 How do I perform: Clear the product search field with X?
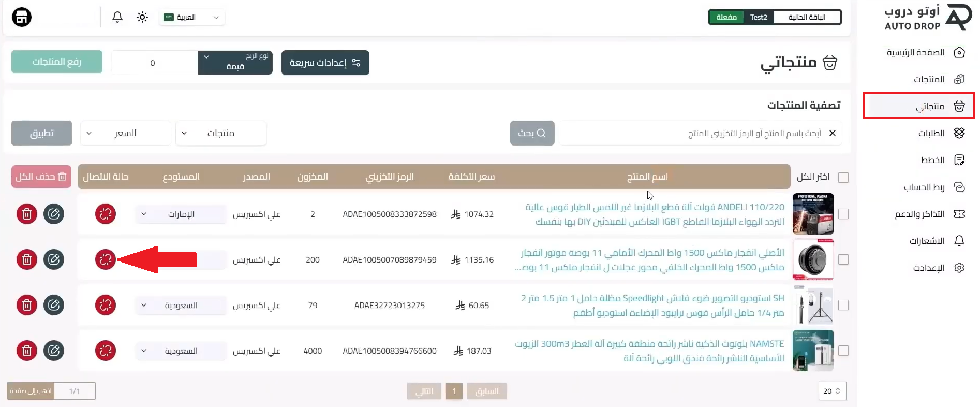pos(833,133)
